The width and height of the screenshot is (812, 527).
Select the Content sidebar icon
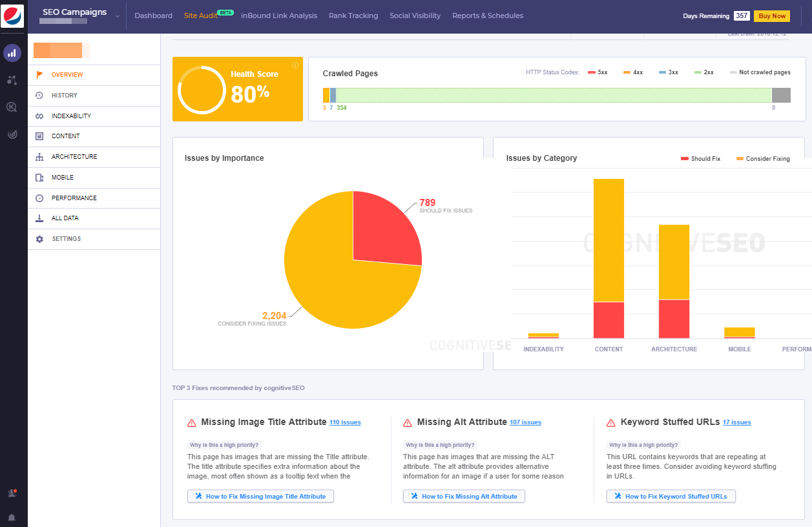[39, 136]
